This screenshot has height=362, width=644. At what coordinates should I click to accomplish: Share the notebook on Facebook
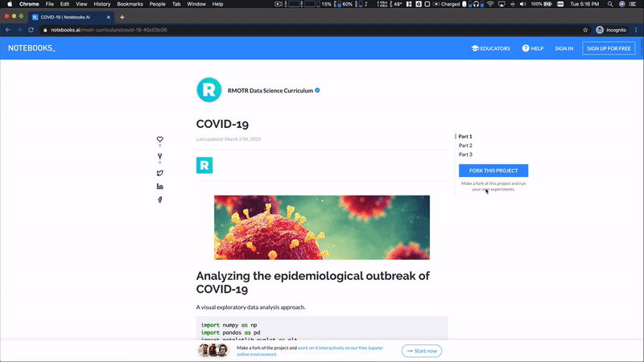159,200
